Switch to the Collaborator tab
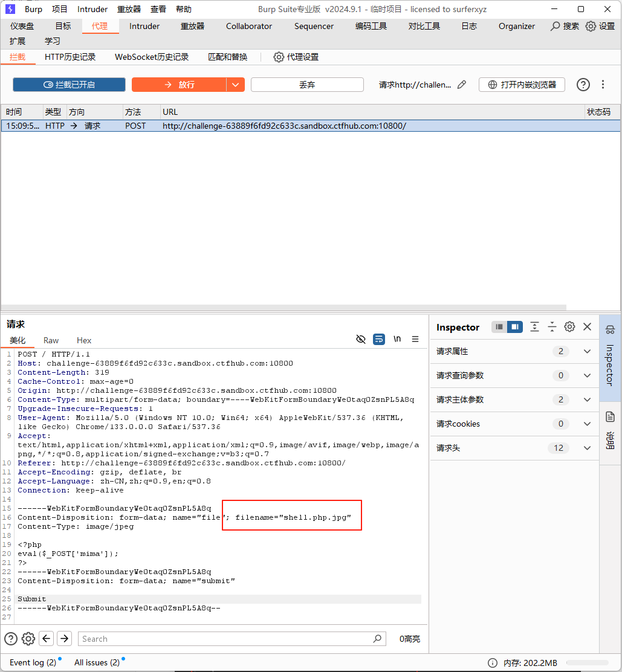This screenshot has height=672, width=622. point(249,26)
